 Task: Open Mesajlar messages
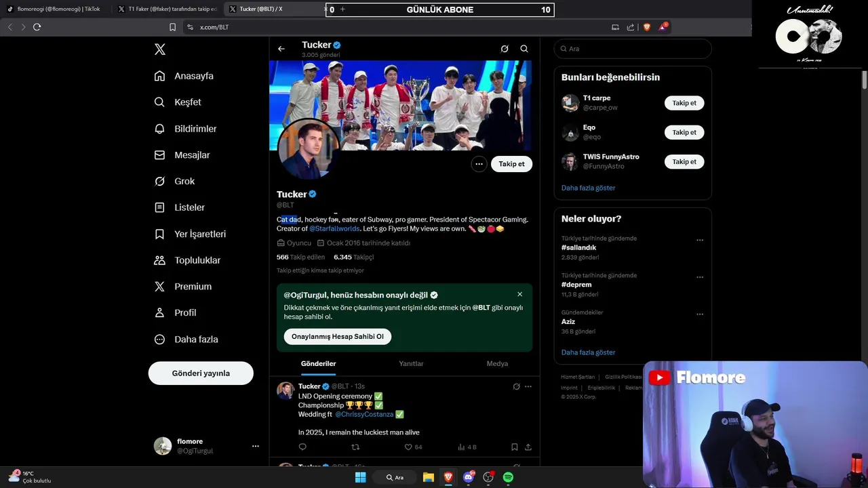[x=182, y=155]
